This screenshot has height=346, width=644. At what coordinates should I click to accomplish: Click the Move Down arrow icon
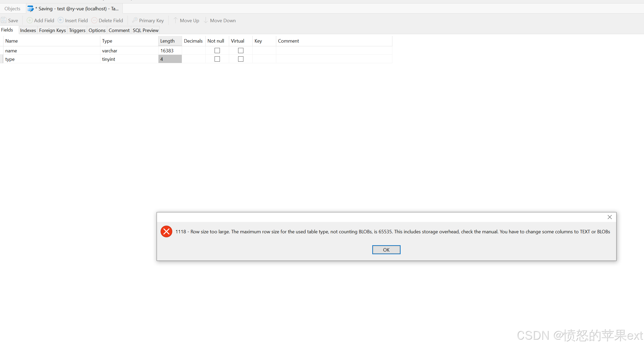206,20
